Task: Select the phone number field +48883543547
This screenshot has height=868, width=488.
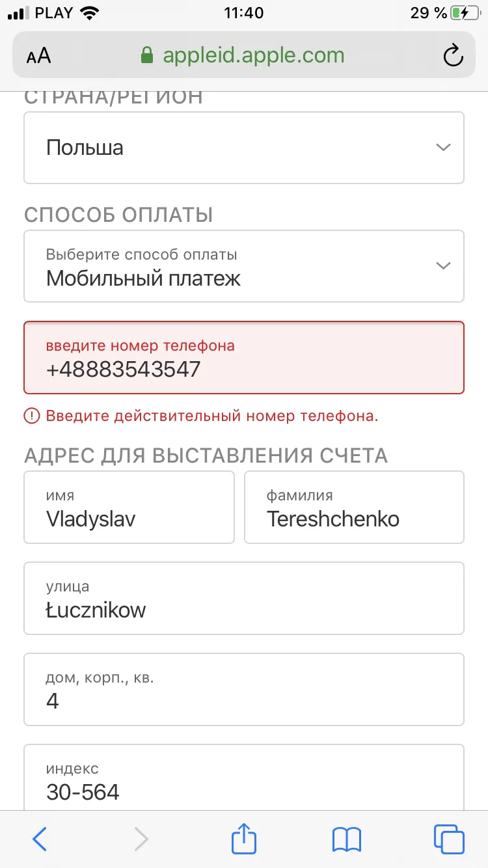Action: [244, 358]
